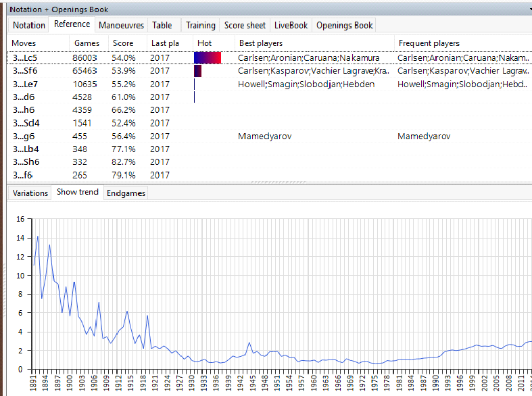Screen dimensions: 532x396
Task: Open the Training tab
Action: pos(200,25)
